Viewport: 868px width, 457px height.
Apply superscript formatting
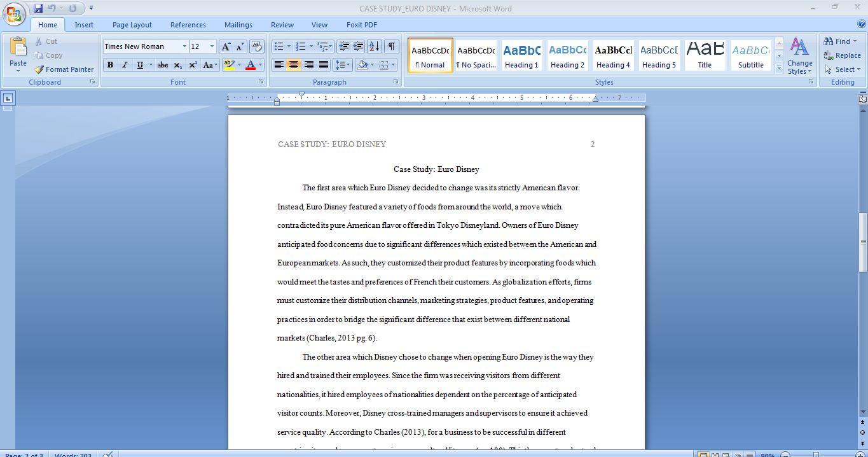point(192,65)
